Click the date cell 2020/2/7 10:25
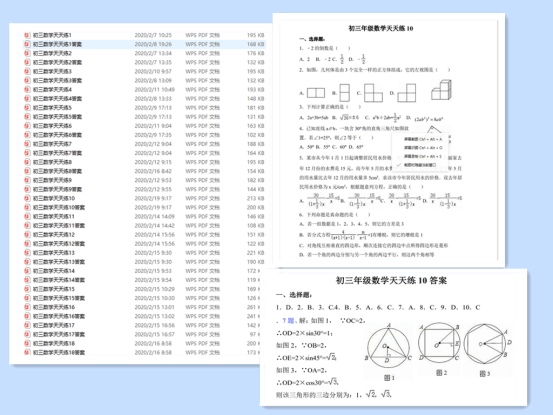 [153, 35]
